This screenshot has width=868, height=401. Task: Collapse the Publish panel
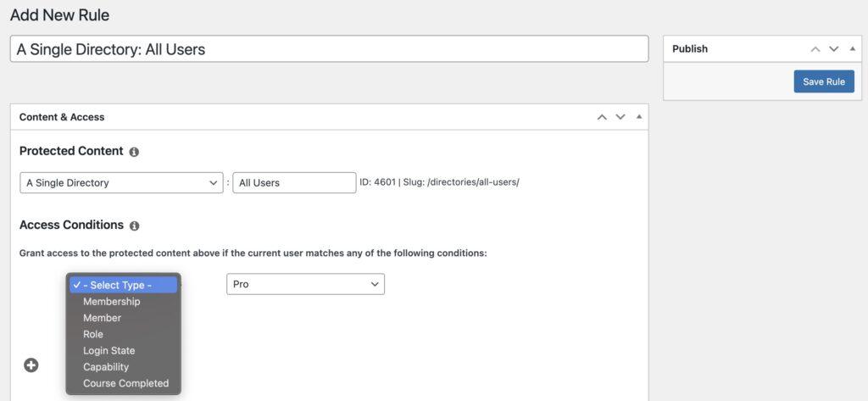(853, 48)
